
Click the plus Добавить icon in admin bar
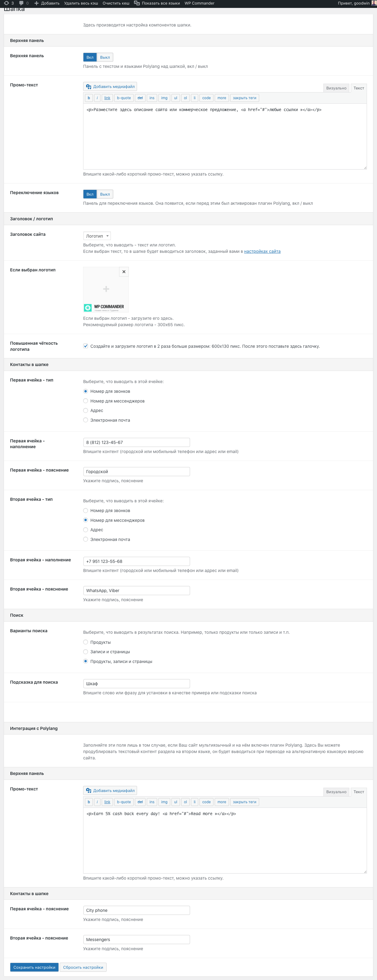tap(37, 3)
